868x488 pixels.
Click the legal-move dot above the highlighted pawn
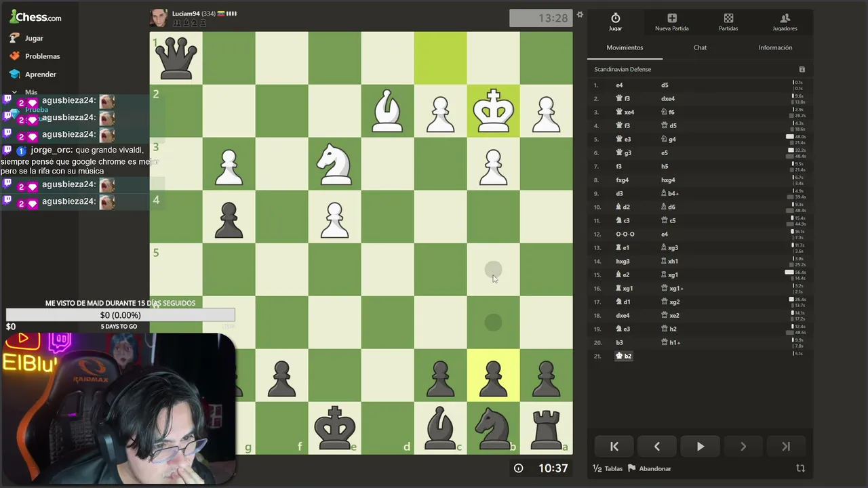[493, 323]
